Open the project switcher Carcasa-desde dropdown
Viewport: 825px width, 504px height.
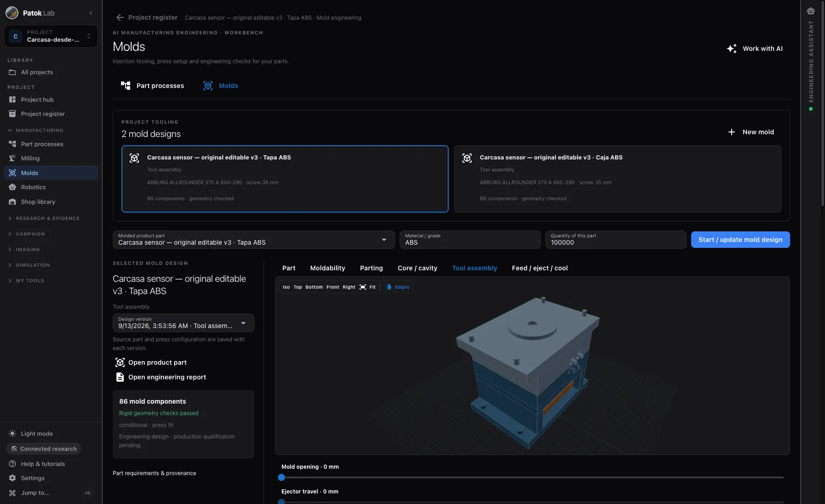(x=51, y=36)
